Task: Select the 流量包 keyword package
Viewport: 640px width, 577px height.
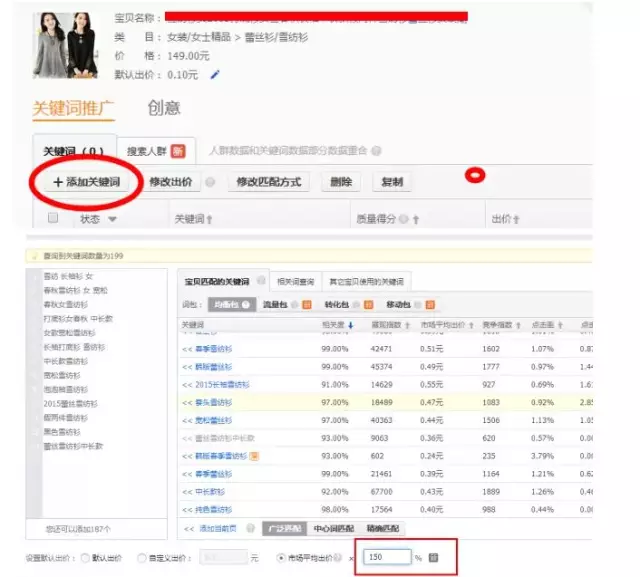Action: coord(275,304)
